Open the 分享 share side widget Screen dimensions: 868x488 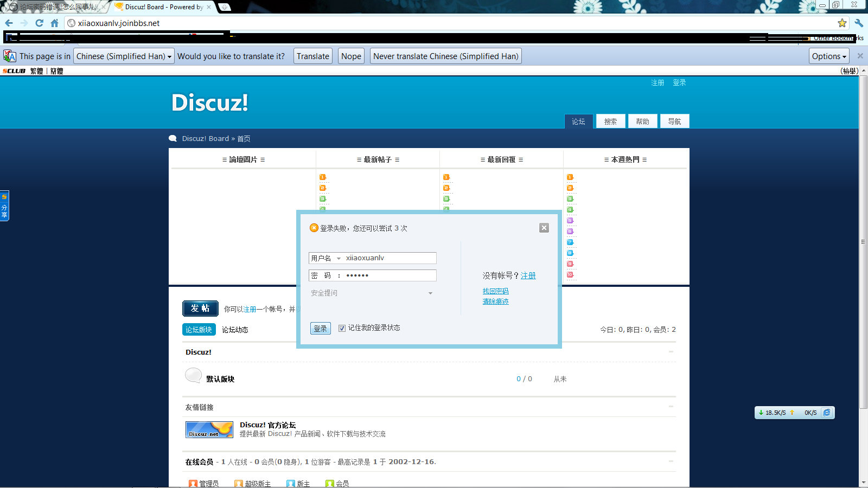[x=4, y=206]
